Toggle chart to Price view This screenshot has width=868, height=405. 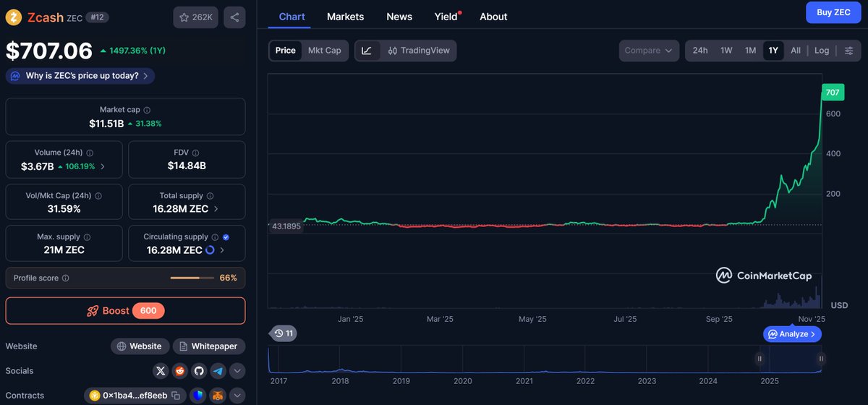click(286, 51)
